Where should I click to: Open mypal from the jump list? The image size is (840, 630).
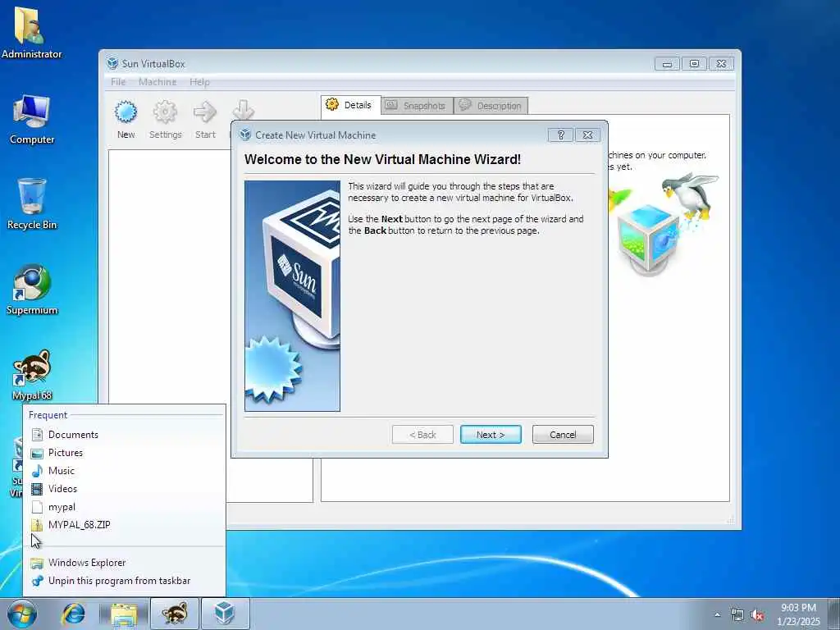(124, 507)
